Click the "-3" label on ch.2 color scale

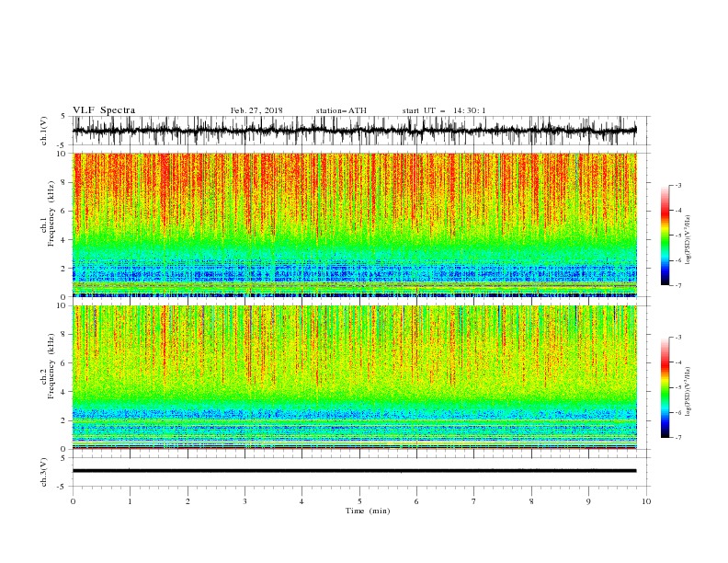pos(677,338)
